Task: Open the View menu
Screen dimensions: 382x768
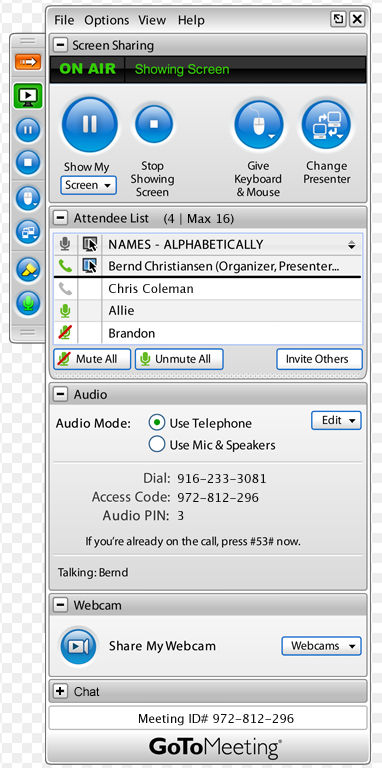Action: pos(152,20)
